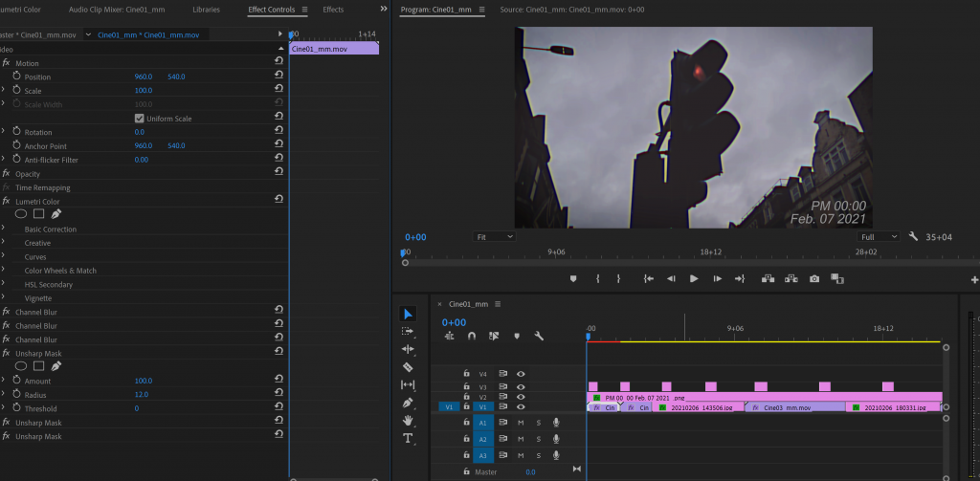Select the Hand tool

click(408, 421)
